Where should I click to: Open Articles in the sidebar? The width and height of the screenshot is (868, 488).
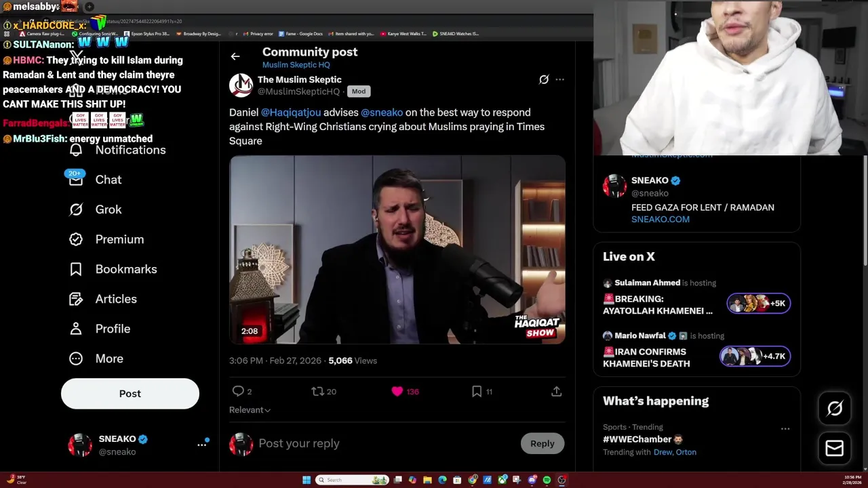click(x=116, y=299)
